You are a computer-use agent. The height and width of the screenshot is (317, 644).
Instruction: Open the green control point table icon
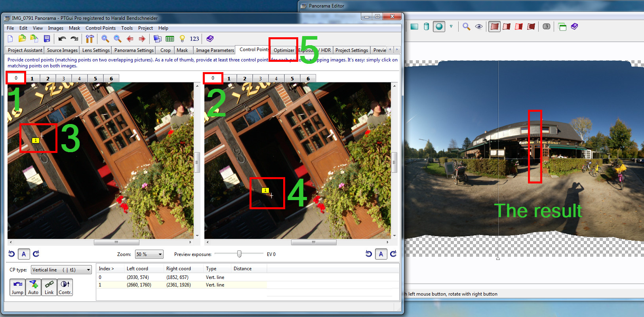click(x=170, y=38)
